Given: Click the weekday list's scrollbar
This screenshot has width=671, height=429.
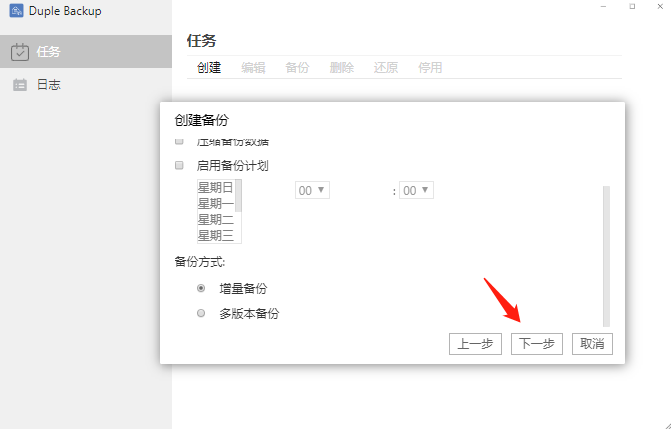Looking at the screenshot, I should pos(239,195).
